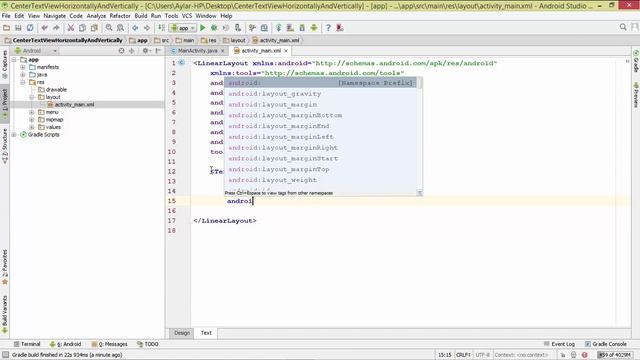The image size is (640, 360).
Task: Switch to the Text view tab
Action: (x=206, y=333)
